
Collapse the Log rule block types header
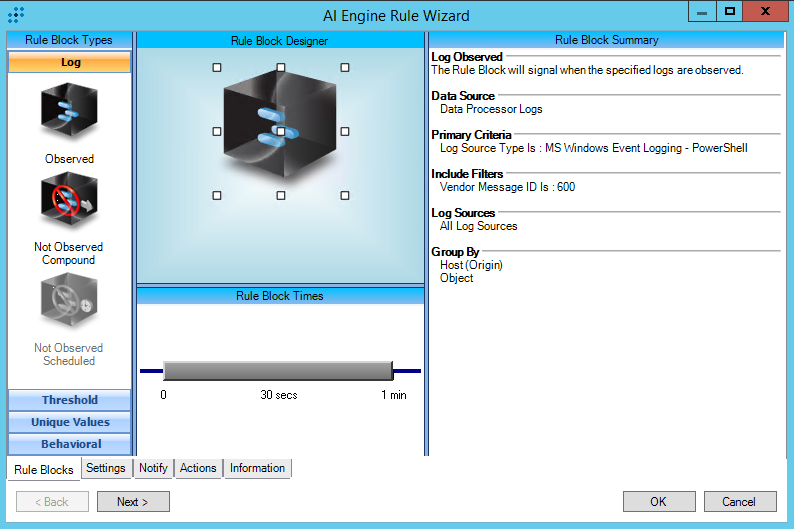69,62
